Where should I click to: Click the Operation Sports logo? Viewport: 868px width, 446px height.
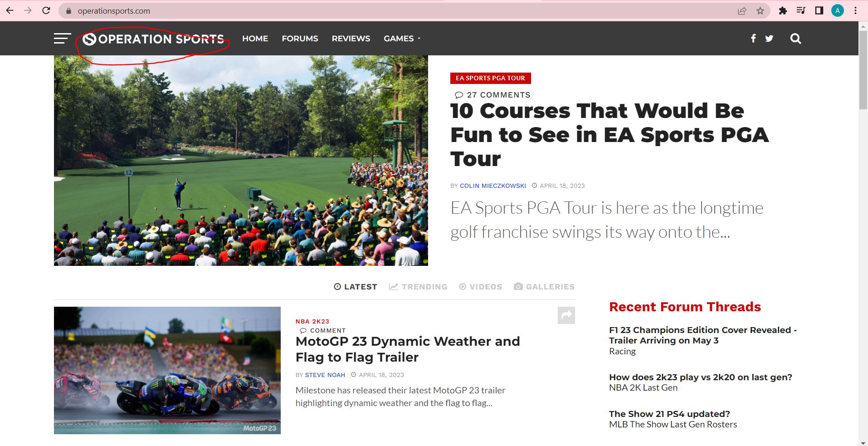click(x=153, y=39)
